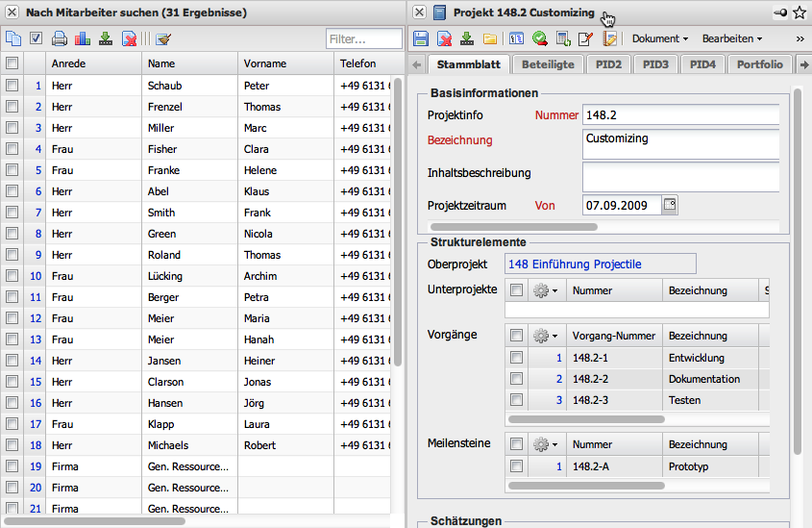Open Oberprojekt link 148 Einführung Projectile
Viewport: 812px width, 528px height.
[575, 264]
